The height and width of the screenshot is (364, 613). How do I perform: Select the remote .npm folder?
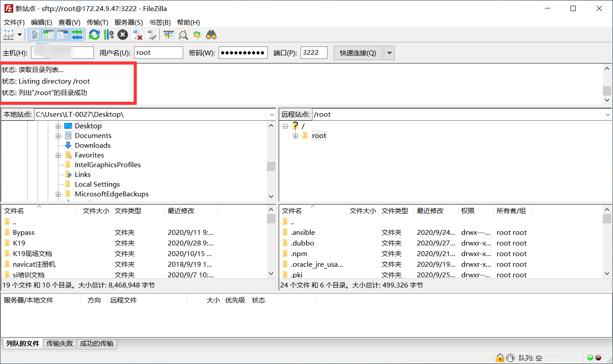click(x=299, y=254)
